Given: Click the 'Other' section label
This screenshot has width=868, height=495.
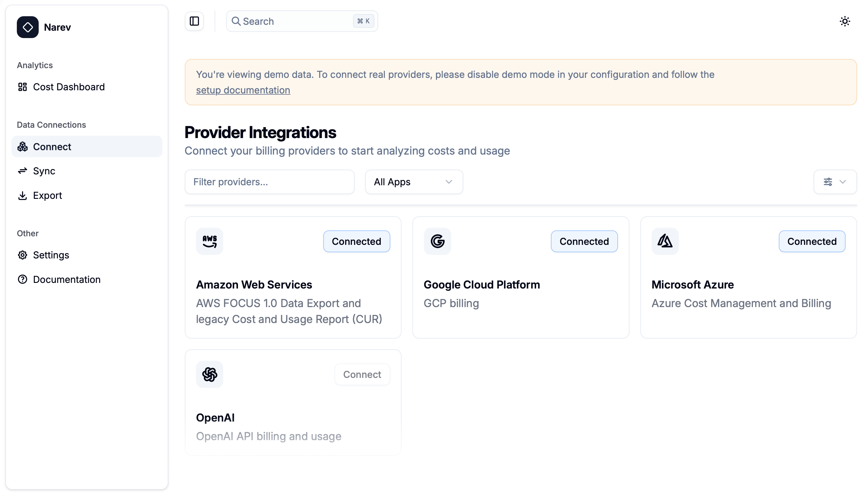Looking at the screenshot, I should pyautogui.click(x=27, y=233).
